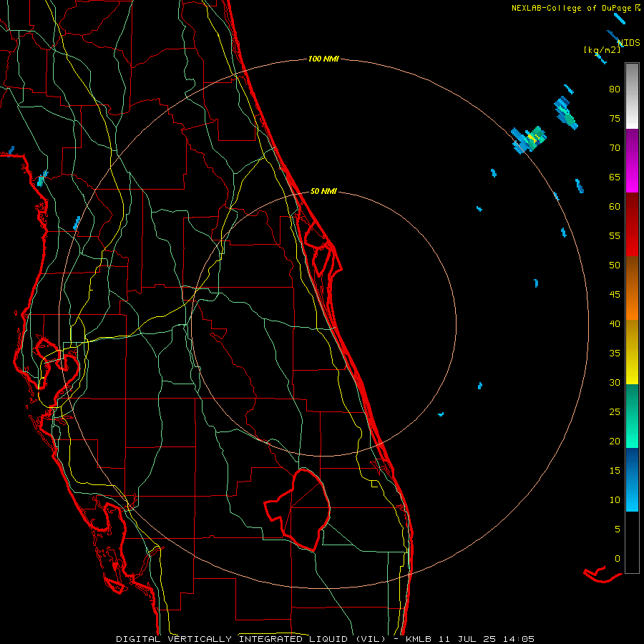Click the scale value 40
Image resolution: width=644 pixels, height=644 pixels.
tap(615, 324)
